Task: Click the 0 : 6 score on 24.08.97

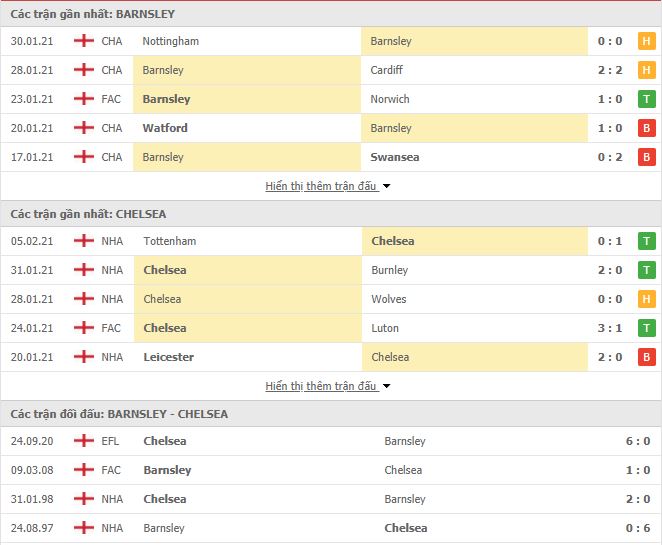Action: 638,528
